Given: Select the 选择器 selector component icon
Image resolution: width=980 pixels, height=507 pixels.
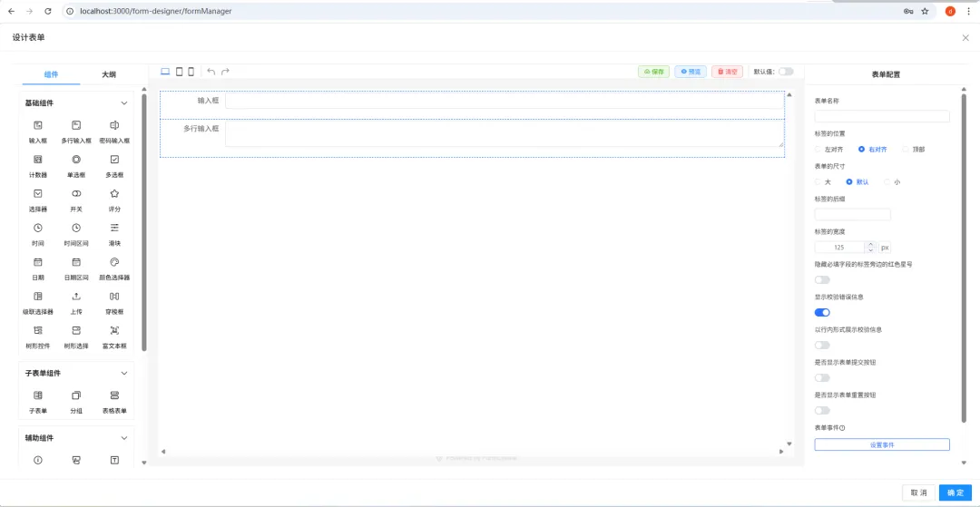Looking at the screenshot, I should pos(37,193).
